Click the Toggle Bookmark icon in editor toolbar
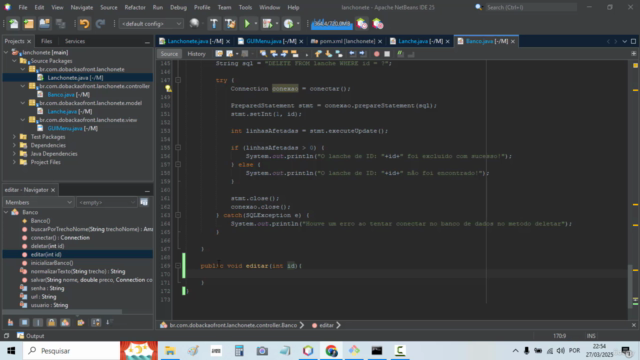Image resolution: width=640 pixels, height=360 pixels. [x=339, y=54]
